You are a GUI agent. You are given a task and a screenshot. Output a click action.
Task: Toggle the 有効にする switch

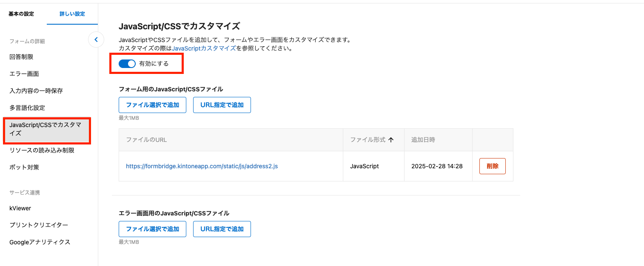coord(127,64)
